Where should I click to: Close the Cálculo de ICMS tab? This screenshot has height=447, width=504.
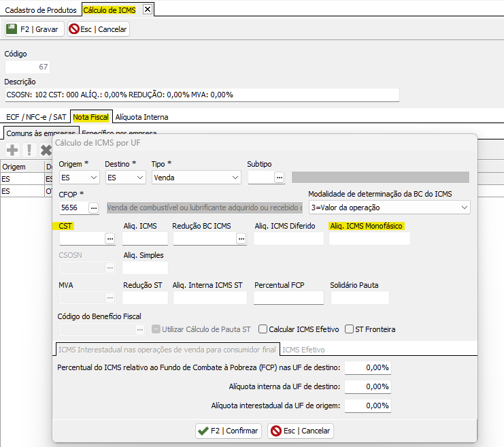[x=148, y=9]
